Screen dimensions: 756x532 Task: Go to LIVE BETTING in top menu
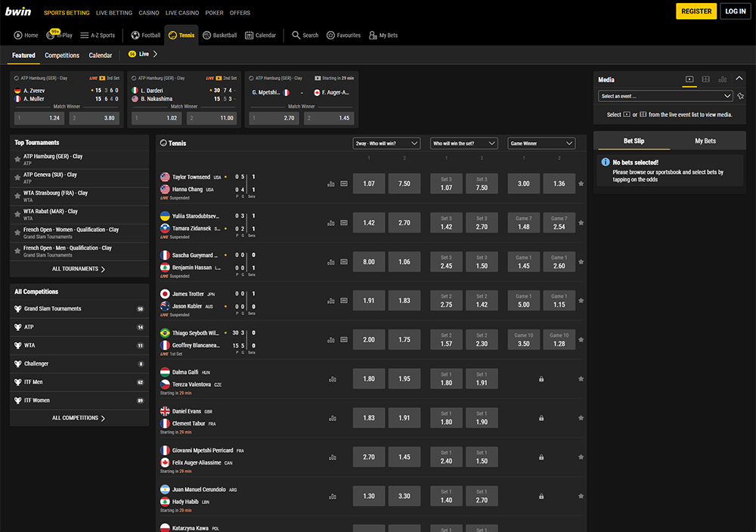pyautogui.click(x=114, y=13)
